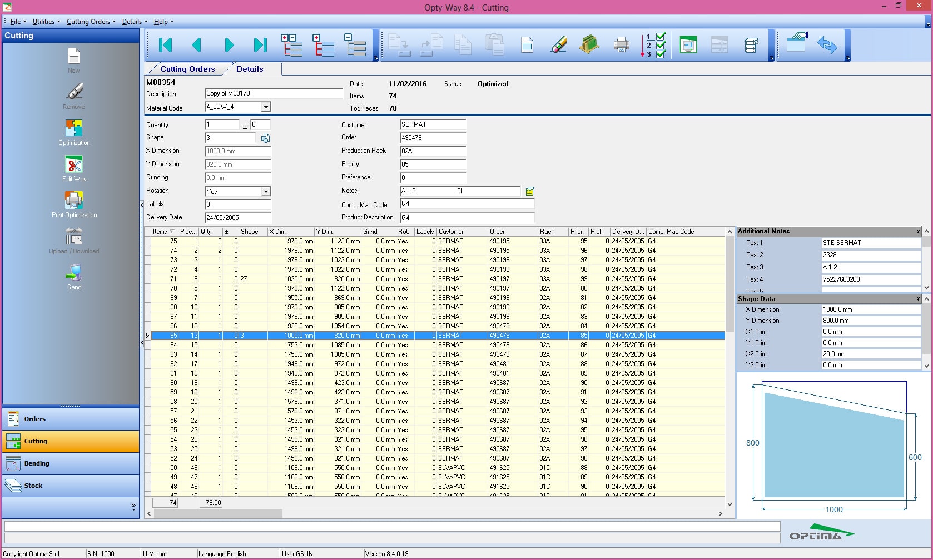Open the Cutting module
Image resolution: width=933 pixels, height=560 pixels.
[x=71, y=441]
